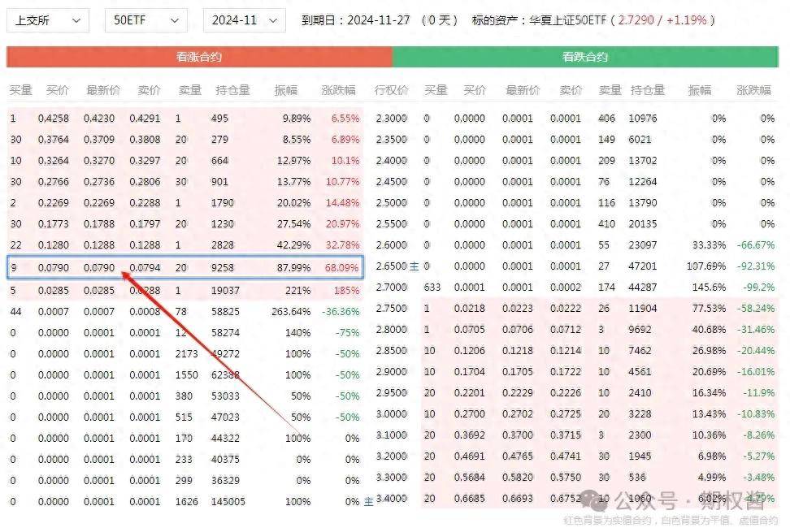Click call open interest 19037
This screenshot has width=790, height=532.
tap(225, 291)
